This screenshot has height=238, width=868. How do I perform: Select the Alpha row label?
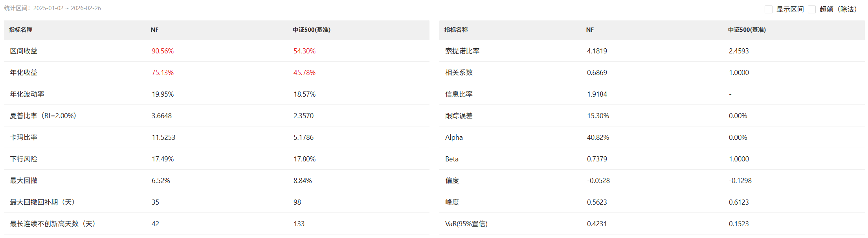tap(454, 137)
